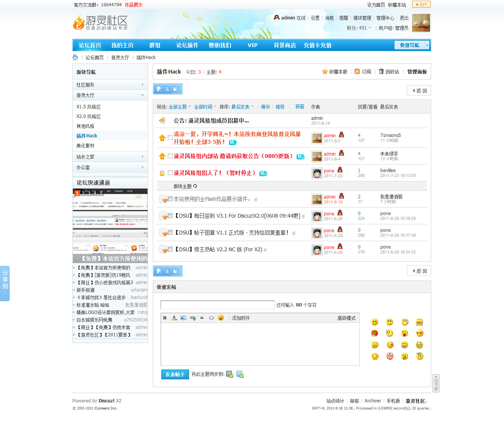
Task: Click the announcement speaker icon
Action: click(x=162, y=121)
